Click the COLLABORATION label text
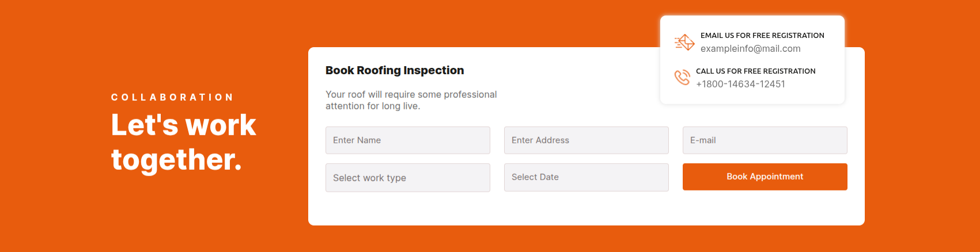 (x=172, y=97)
